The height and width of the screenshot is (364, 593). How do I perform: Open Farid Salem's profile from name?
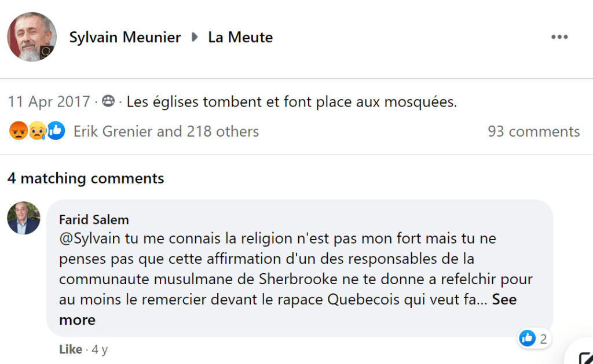pyautogui.click(x=94, y=219)
